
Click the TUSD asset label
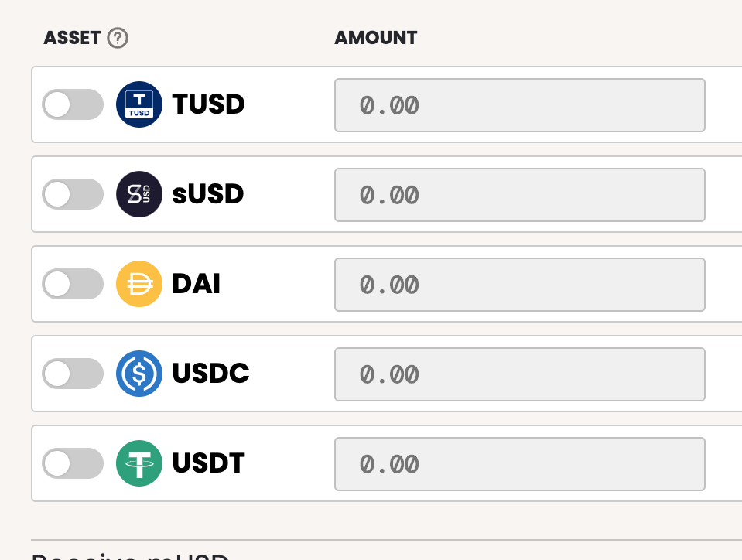click(209, 104)
